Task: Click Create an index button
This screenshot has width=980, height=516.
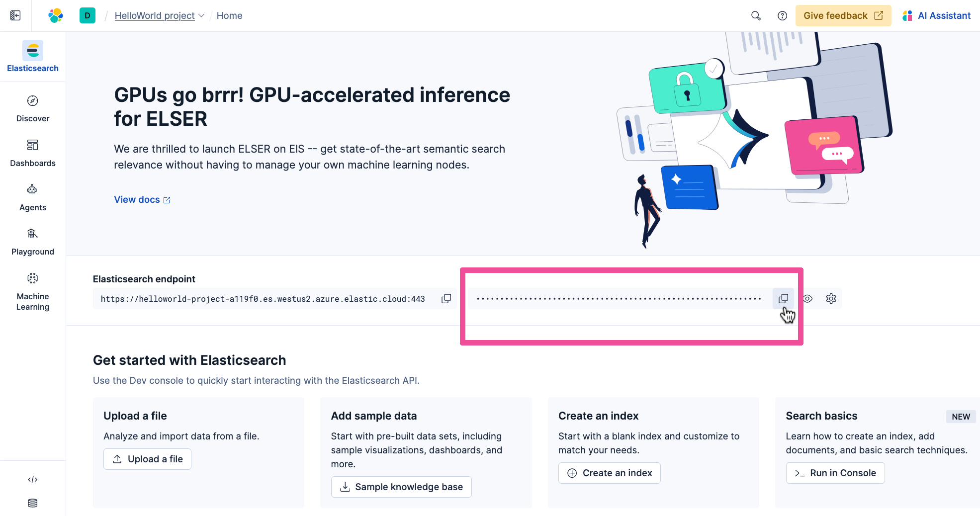Action: coord(610,473)
